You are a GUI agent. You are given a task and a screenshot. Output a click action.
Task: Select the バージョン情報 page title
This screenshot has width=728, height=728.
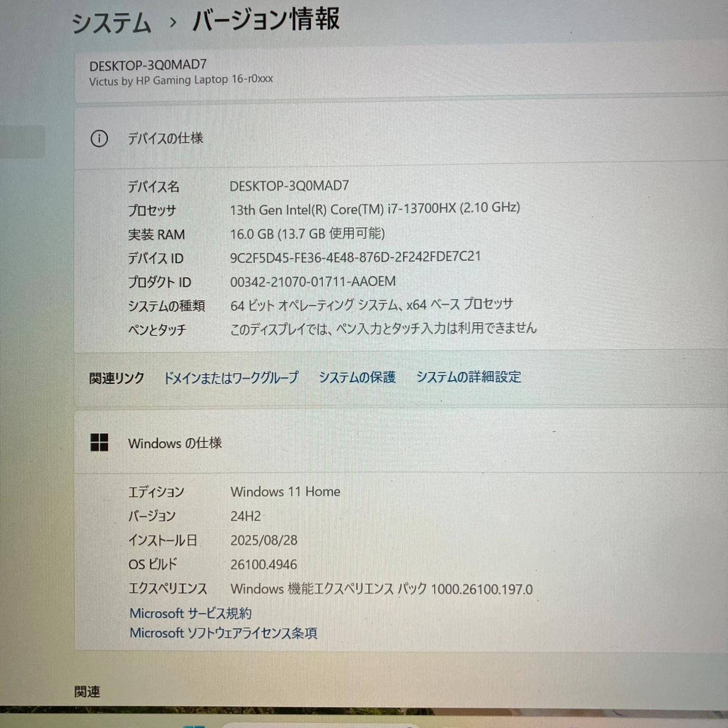pyautogui.click(x=266, y=20)
